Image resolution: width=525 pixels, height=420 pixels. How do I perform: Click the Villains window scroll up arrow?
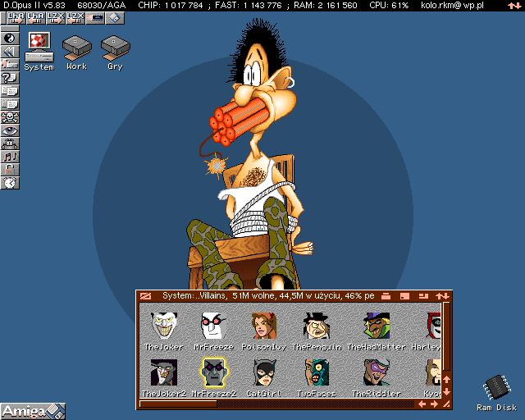446,380
